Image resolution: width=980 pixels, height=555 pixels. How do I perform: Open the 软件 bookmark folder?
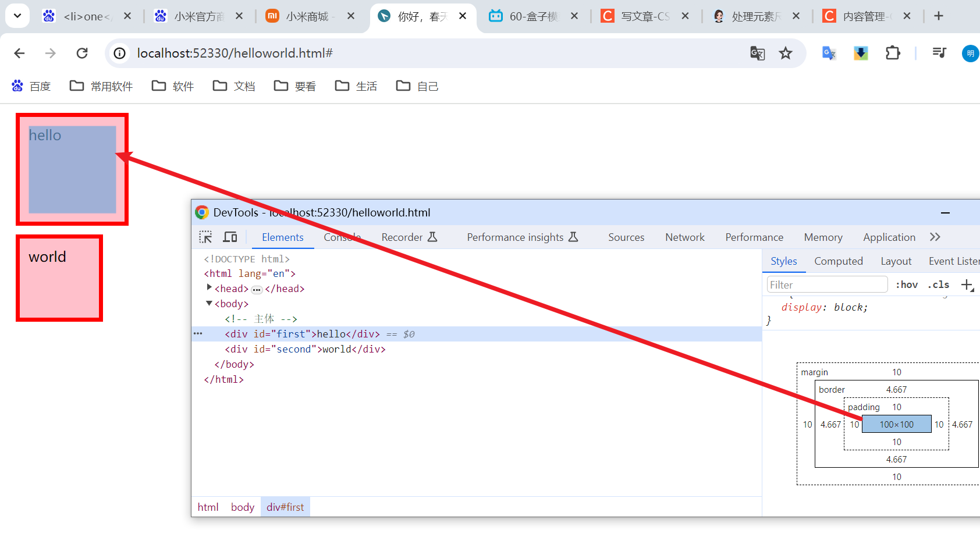[x=173, y=86]
